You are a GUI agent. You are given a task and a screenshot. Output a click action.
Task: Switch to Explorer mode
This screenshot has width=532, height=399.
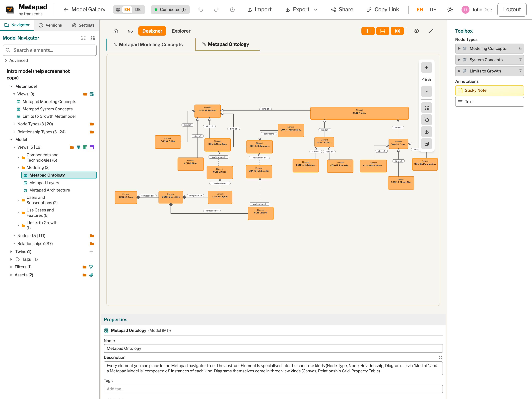[x=181, y=31]
